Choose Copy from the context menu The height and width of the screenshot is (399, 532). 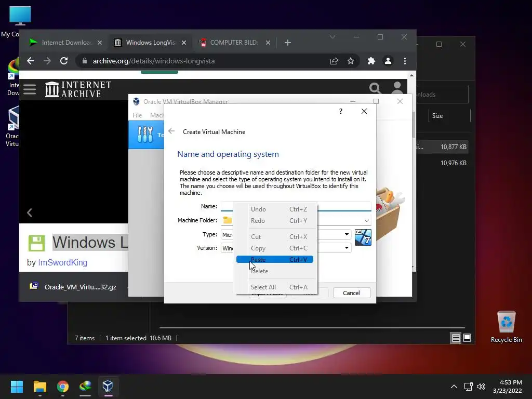pos(274,248)
